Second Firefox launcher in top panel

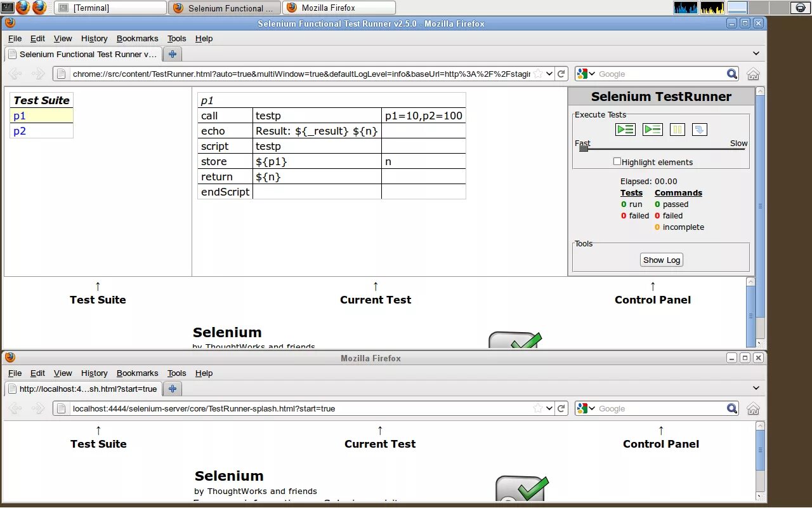pyautogui.click(x=39, y=8)
